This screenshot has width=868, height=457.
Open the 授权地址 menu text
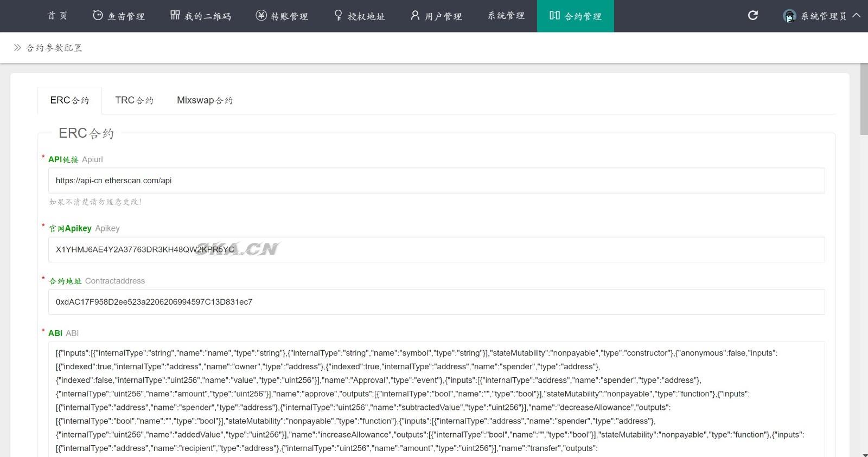[x=366, y=16]
